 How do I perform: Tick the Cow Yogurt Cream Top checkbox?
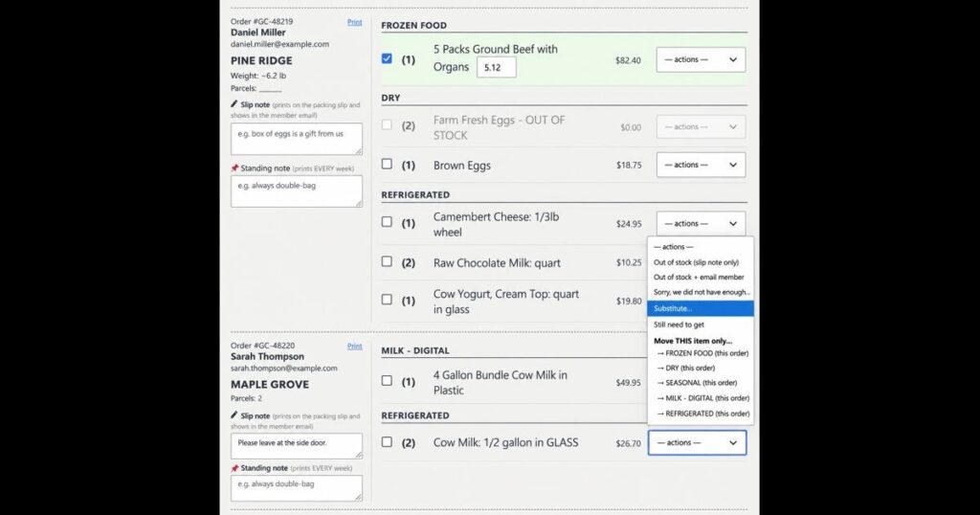click(x=387, y=300)
